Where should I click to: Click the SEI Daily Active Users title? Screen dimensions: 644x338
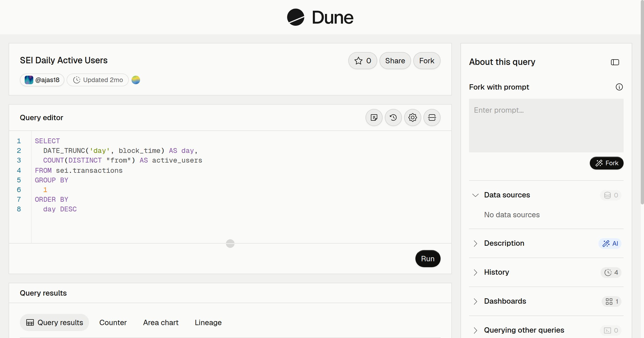(x=64, y=60)
